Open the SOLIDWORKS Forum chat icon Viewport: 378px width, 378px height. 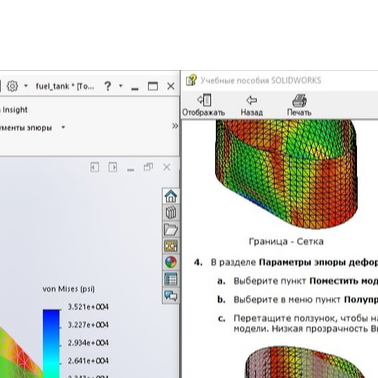(x=171, y=296)
